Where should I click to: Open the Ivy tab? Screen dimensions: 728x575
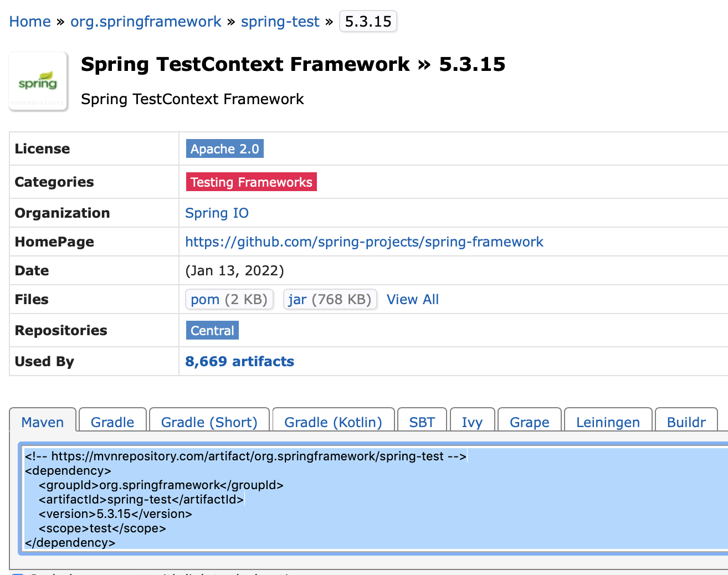pyautogui.click(x=472, y=422)
